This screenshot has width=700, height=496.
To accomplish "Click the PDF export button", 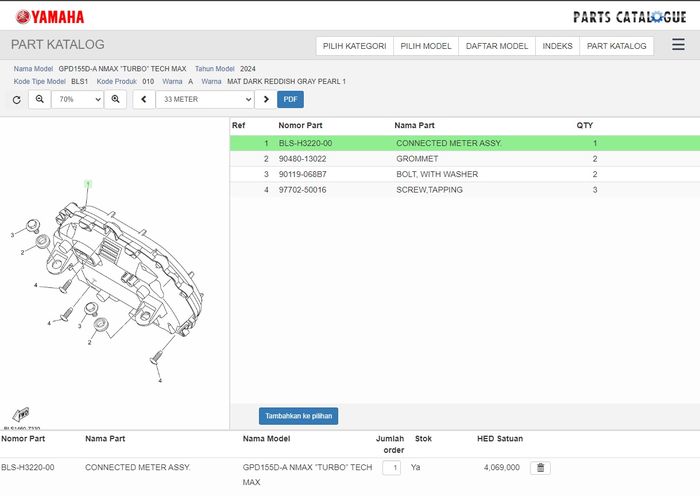I will (290, 100).
